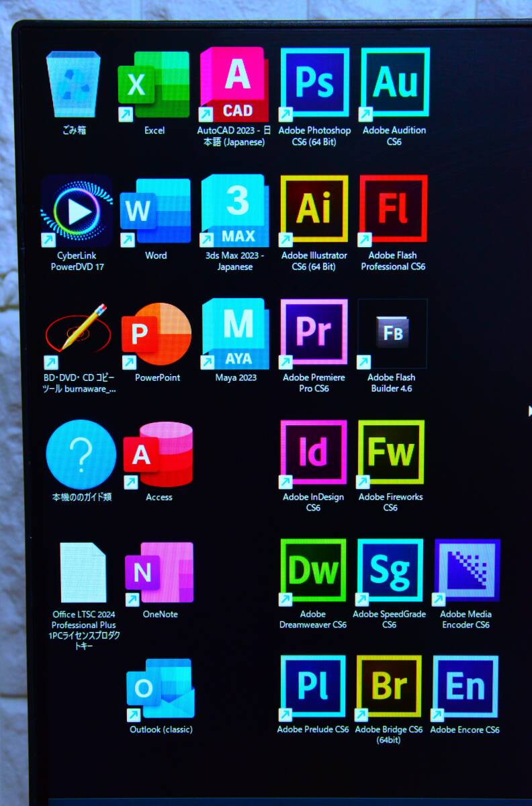Select the Adobe Fireworks CS6 icon
Screen dimensions: 532x806
click(x=391, y=453)
